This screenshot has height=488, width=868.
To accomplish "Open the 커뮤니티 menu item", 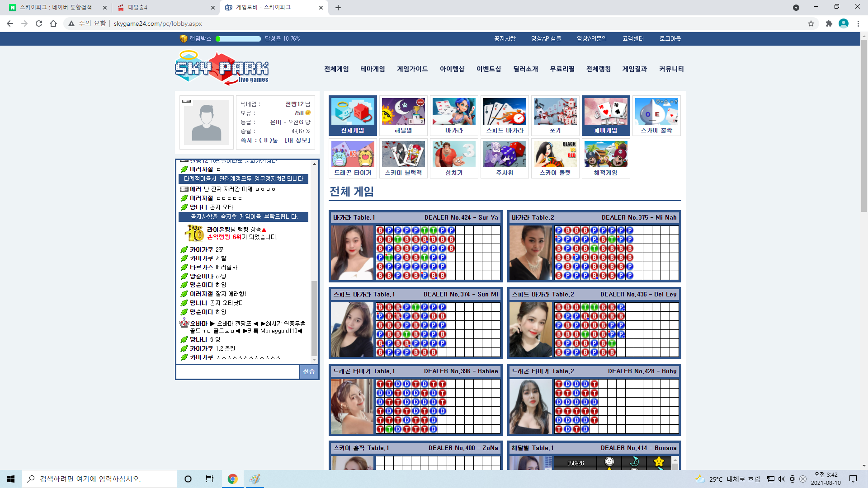I will [671, 69].
